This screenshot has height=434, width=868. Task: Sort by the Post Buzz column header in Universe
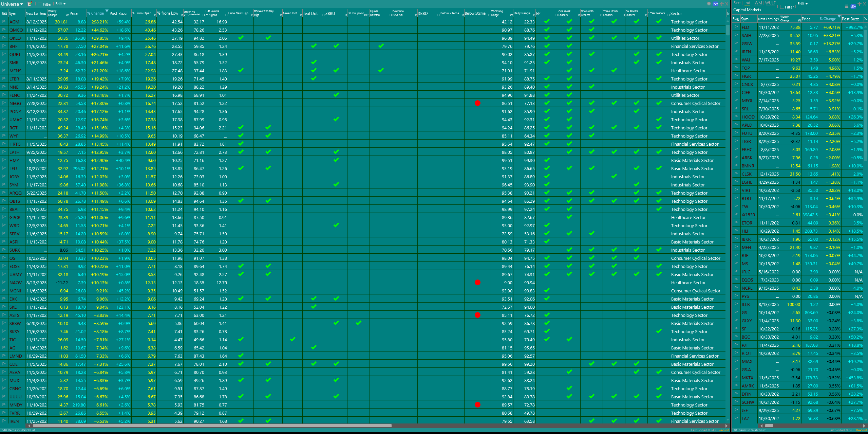point(118,14)
